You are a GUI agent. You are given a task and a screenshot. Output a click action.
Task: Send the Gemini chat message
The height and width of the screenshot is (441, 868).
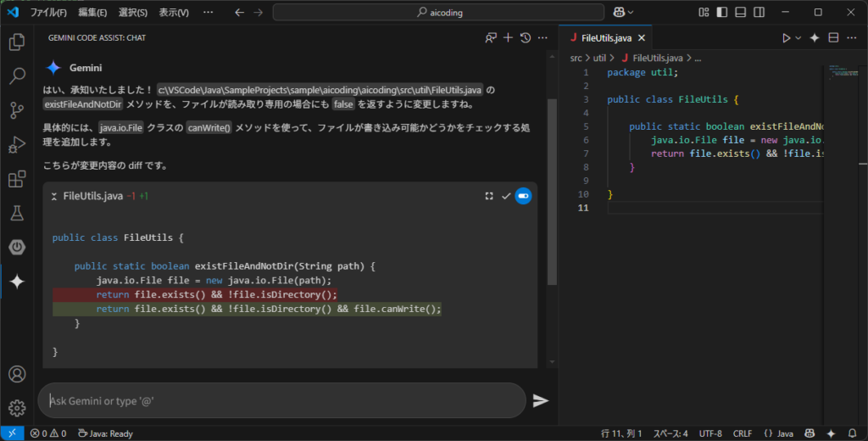pos(540,400)
